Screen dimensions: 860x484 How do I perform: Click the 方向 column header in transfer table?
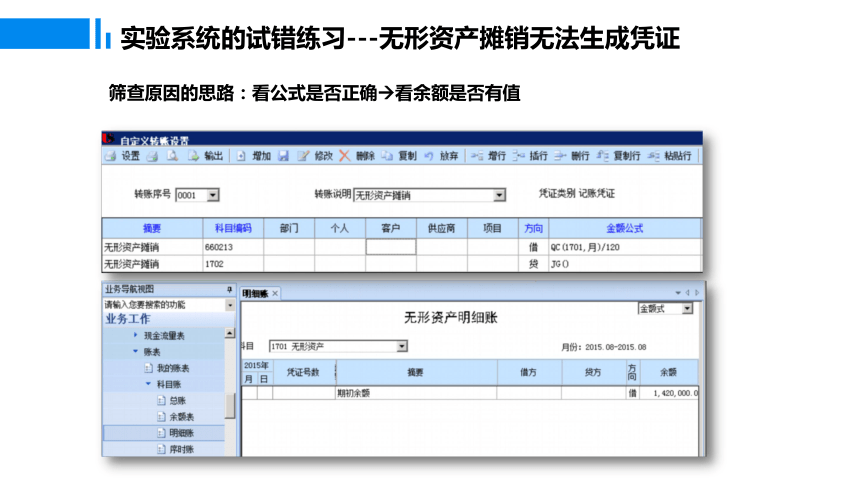tap(533, 228)
